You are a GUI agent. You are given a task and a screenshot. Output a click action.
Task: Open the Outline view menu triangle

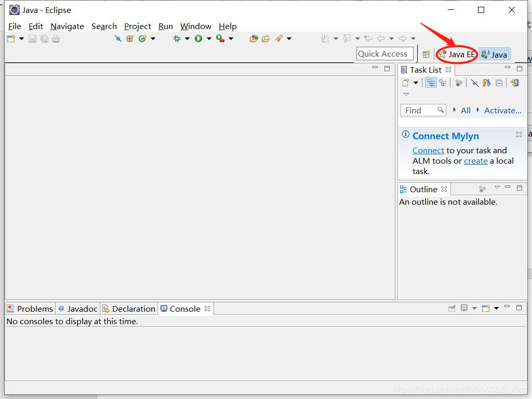[x=497, y=187]
